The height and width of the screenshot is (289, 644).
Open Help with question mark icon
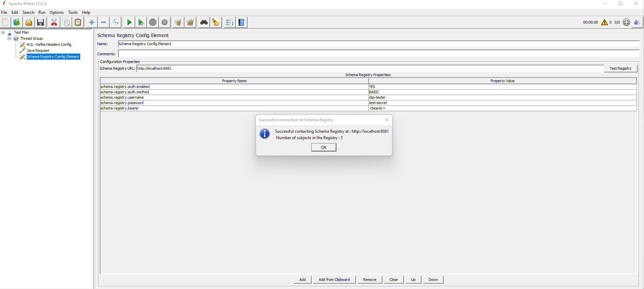coord(241,22)
